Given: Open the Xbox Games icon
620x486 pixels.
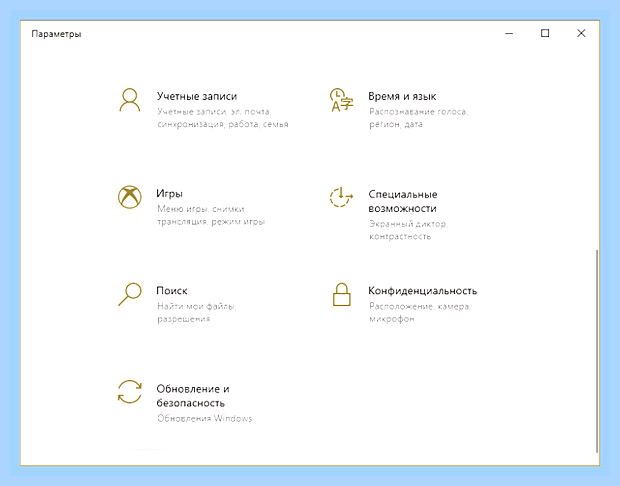Looking at the screenshot, I should 130,197.
